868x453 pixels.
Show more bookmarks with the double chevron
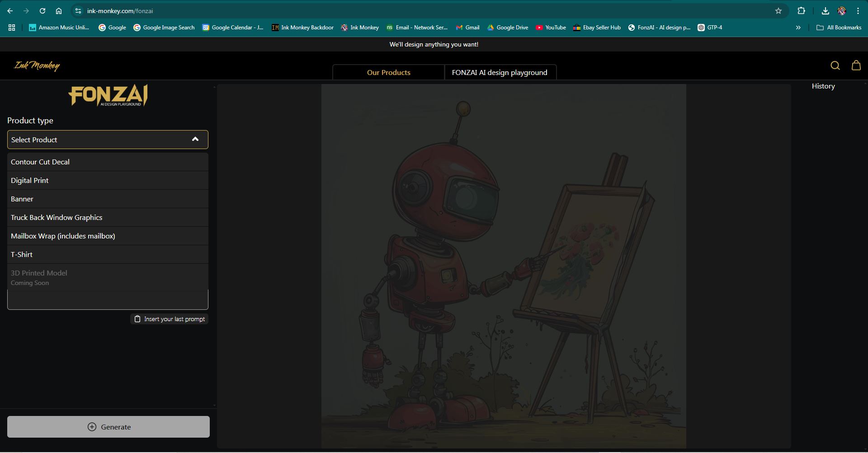(798, 28)
